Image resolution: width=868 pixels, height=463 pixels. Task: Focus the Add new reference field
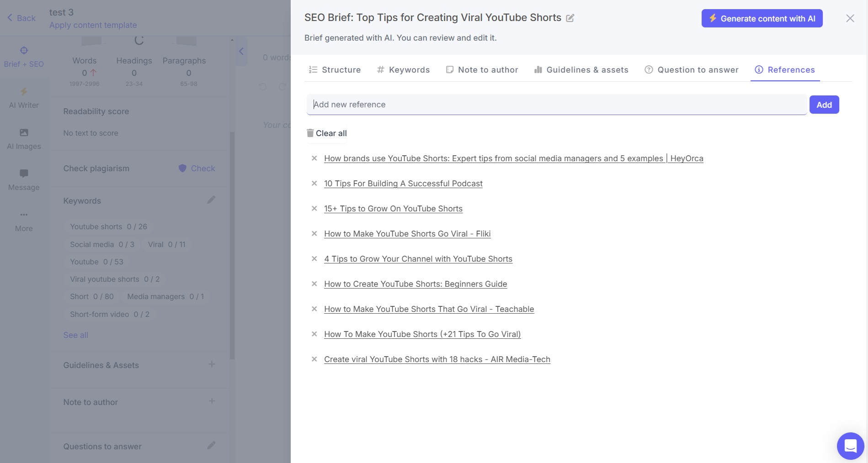pos(557,105)
